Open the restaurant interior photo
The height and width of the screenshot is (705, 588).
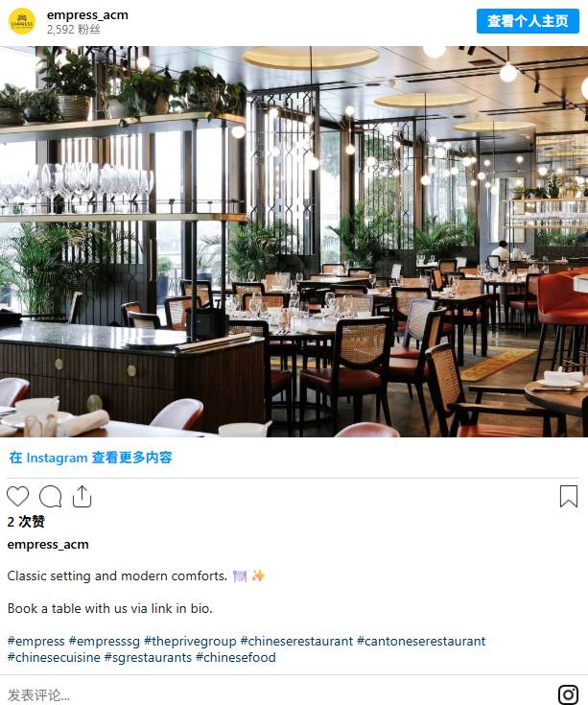(294, 242)
